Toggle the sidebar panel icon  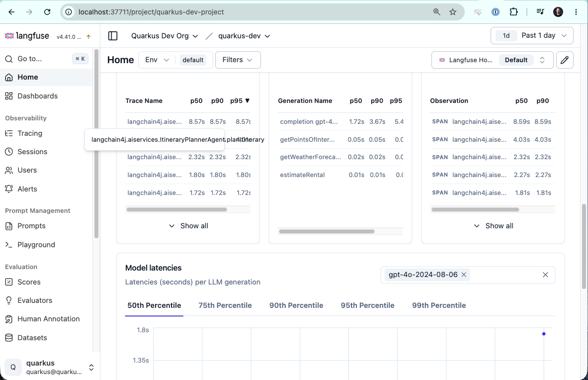pyautogui.click(x=113, y=36)
